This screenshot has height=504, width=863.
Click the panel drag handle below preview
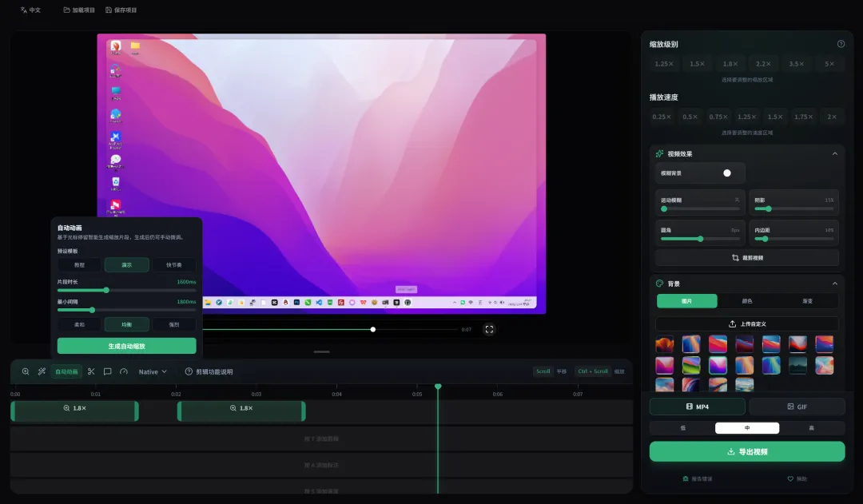(x=321, y=351)
